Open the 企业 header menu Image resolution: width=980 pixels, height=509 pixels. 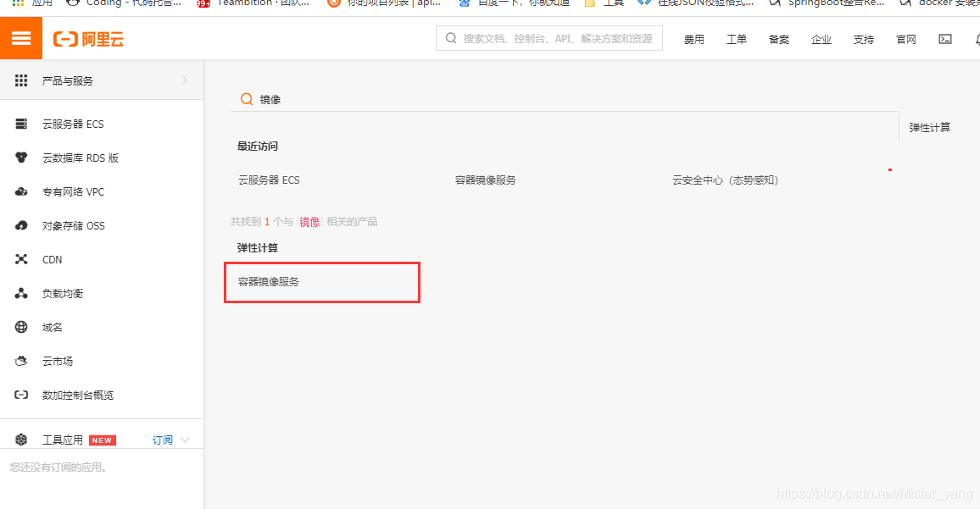pos(821,39)
